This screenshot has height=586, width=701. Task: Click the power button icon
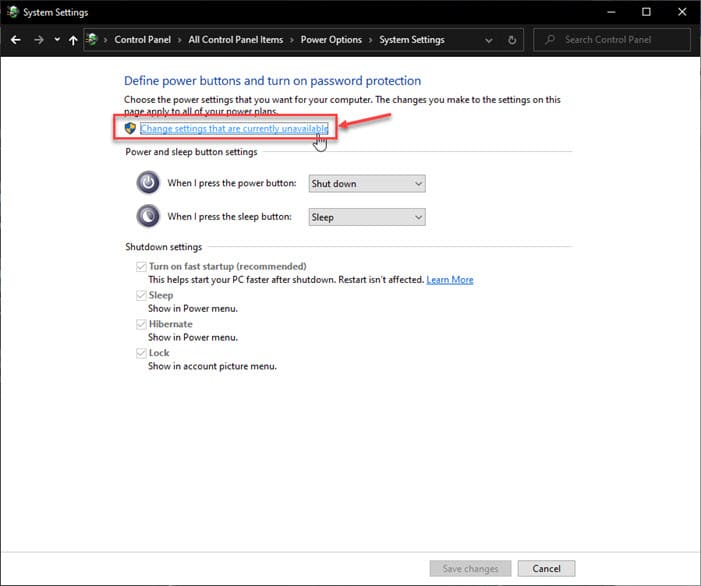tap(148, 182)
